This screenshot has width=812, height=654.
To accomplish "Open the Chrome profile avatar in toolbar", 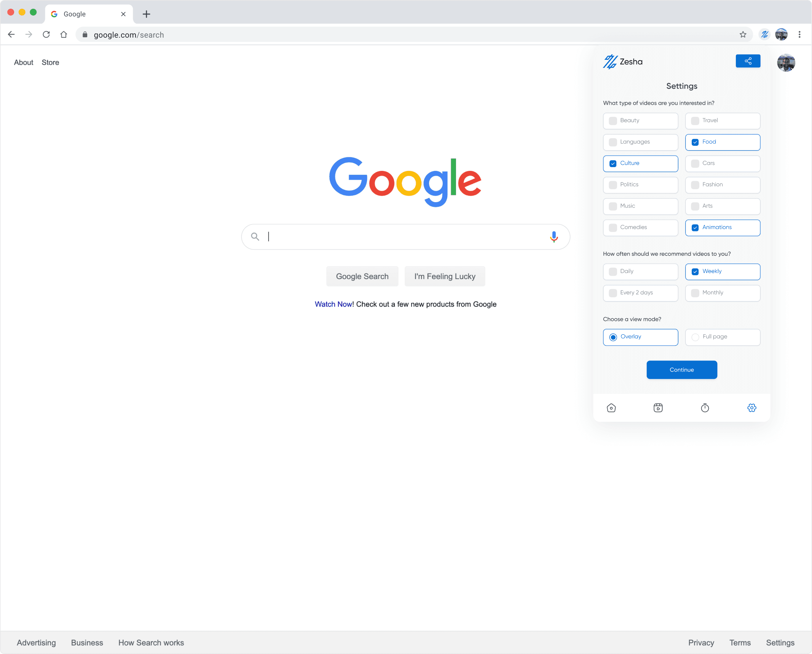I will pos(781,35).
